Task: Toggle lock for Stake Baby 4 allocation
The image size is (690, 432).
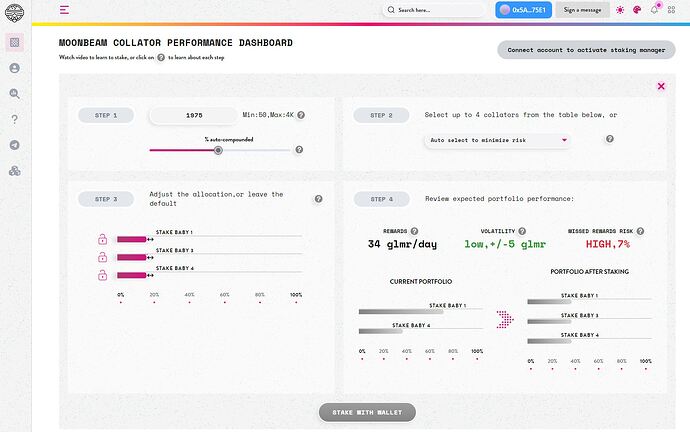Action: pyautogui.click(x=103, y=275)
